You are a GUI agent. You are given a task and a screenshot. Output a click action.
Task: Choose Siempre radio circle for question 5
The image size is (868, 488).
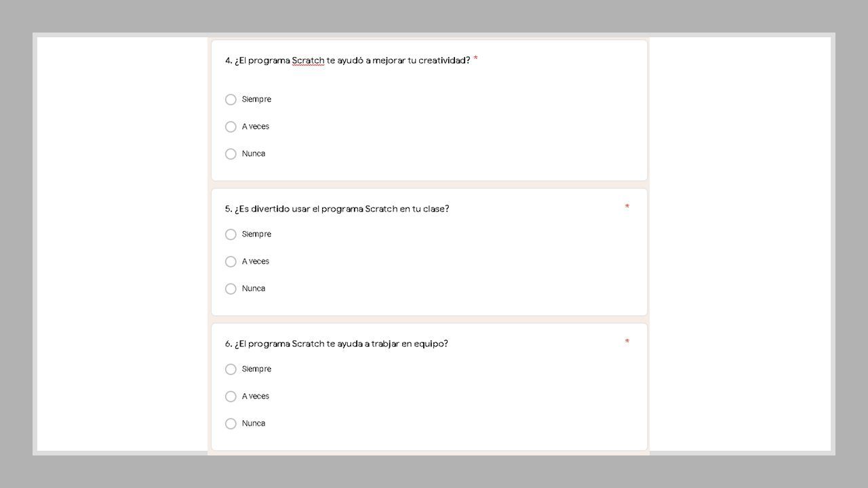[x=231, y=235]
